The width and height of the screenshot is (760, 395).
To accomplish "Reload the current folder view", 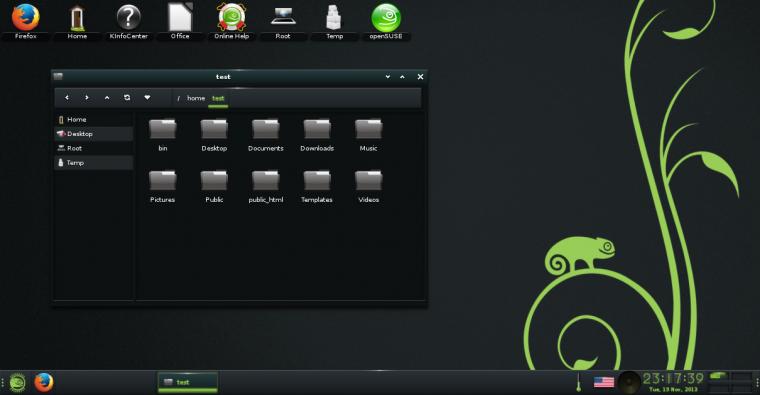I will 127,98.
